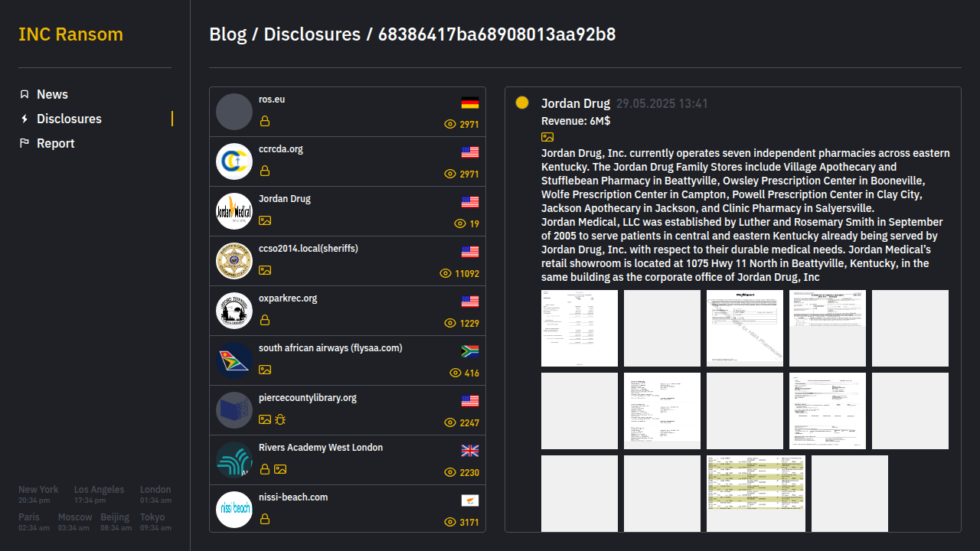
Task: Open south african airways (flysaa.com) entry
Action: point(348,360)
